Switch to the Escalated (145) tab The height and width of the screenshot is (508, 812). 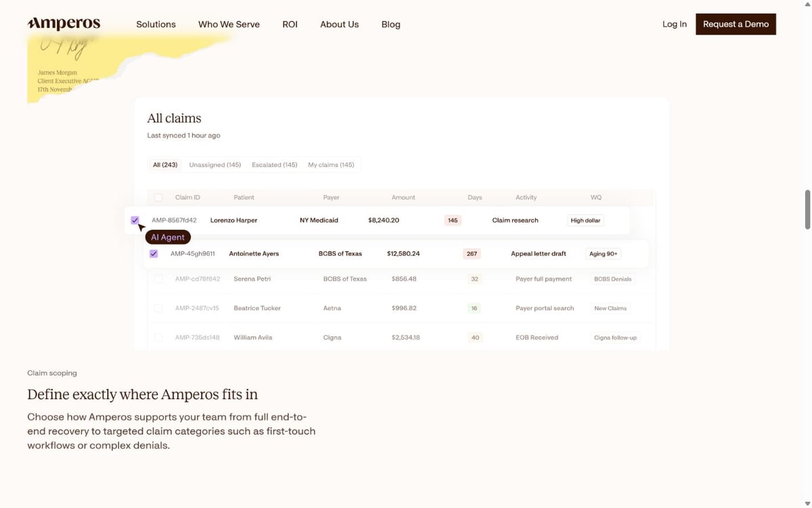coord(275,165)
